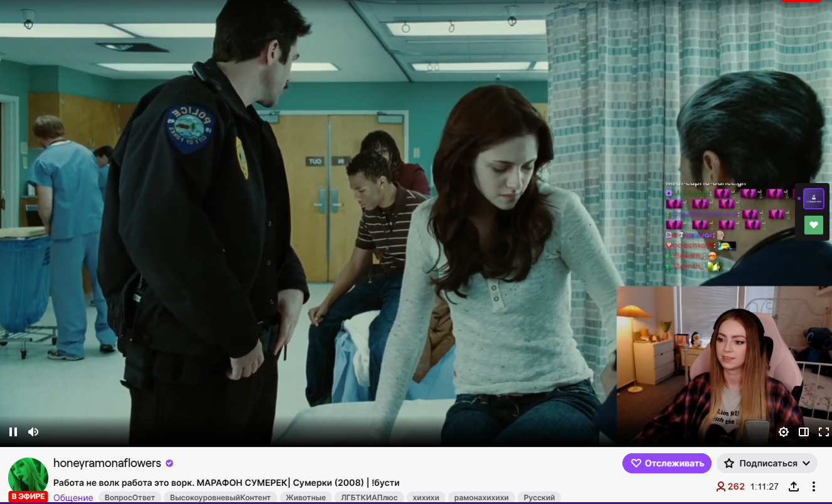This screenshot has width=832, height=504.
Task: Select the Животные tag
Action: [x=306, y=498]
